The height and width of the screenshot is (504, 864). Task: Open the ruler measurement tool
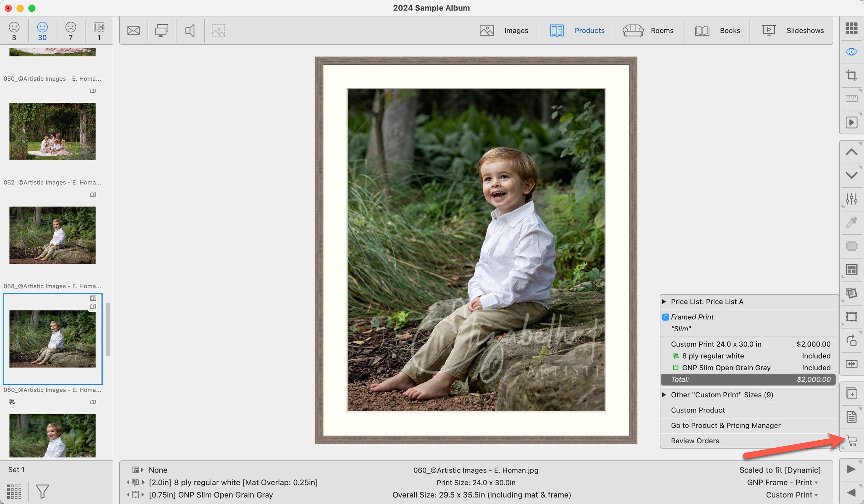pyautogui.click(x=851, y=99)
